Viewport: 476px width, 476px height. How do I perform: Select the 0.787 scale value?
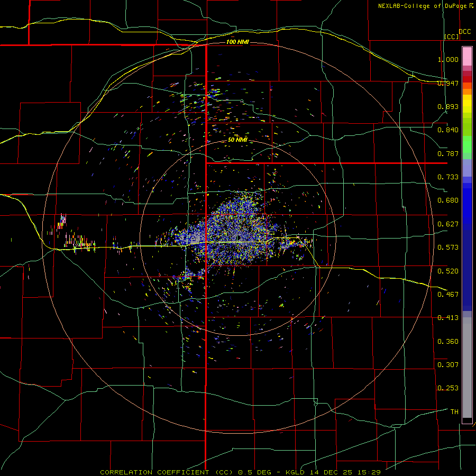(x=448, y=153)
